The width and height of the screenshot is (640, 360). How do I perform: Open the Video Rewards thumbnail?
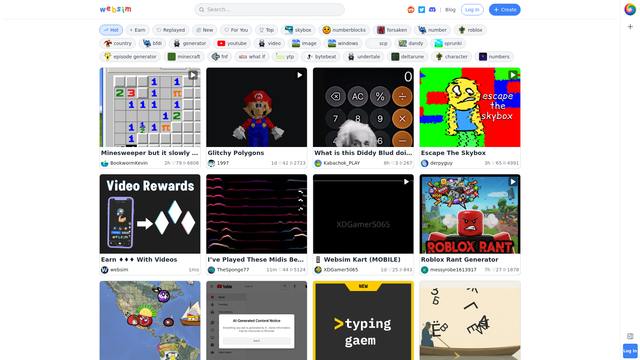[x=150, y=214]
